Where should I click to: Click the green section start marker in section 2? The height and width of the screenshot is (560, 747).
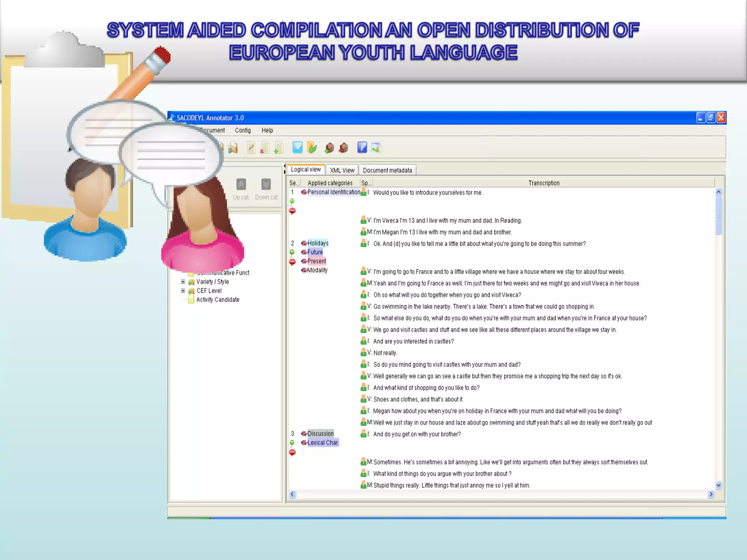(292, 252)
